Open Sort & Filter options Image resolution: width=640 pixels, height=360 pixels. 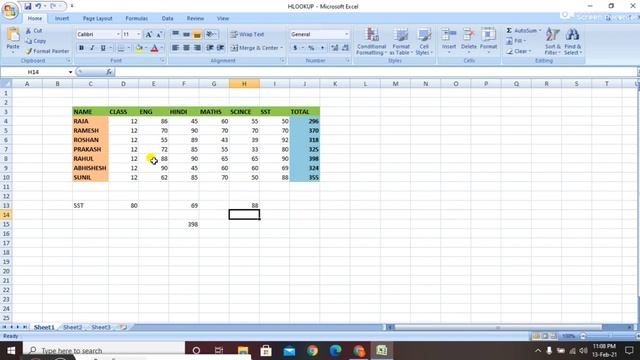552,42
